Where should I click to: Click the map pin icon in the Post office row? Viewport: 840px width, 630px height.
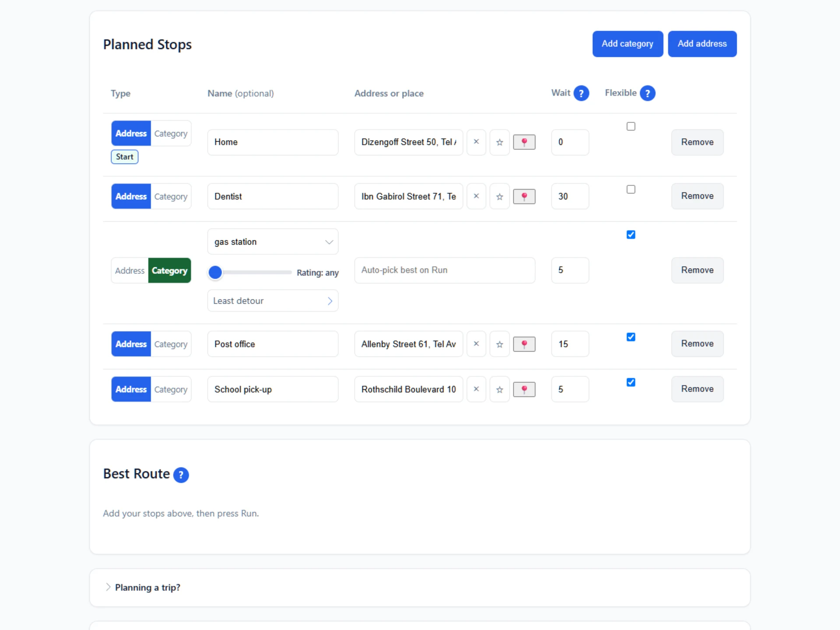tap(524, 344)
